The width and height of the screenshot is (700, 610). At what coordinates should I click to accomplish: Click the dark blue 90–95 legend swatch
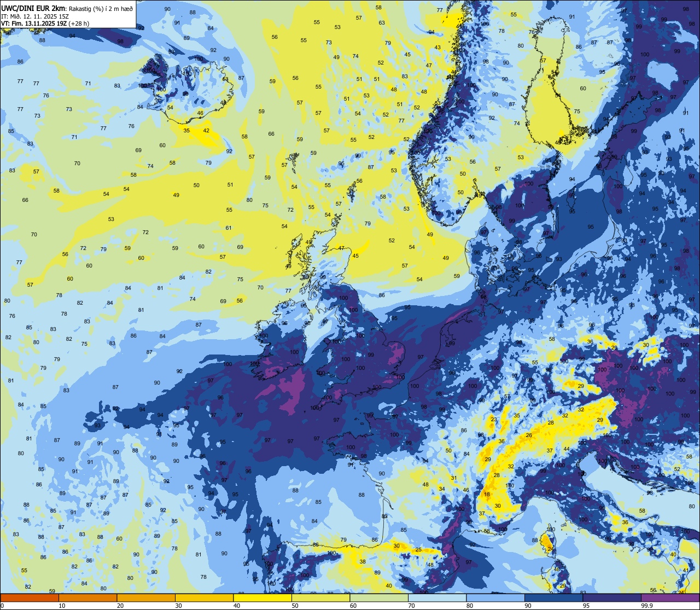[553, 597]
